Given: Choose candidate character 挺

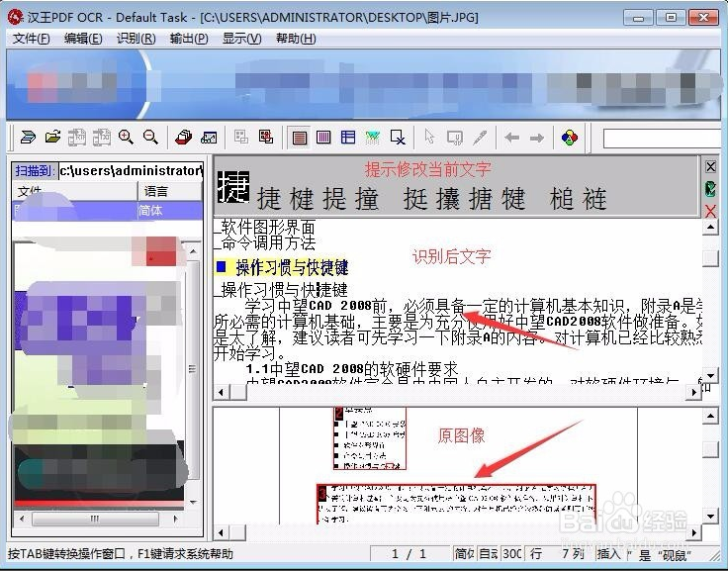Looking at the screenshot, I should click(415, 198).
